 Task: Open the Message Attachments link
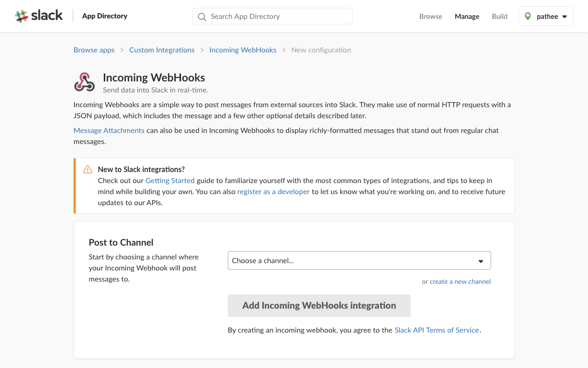coord(109,130)
